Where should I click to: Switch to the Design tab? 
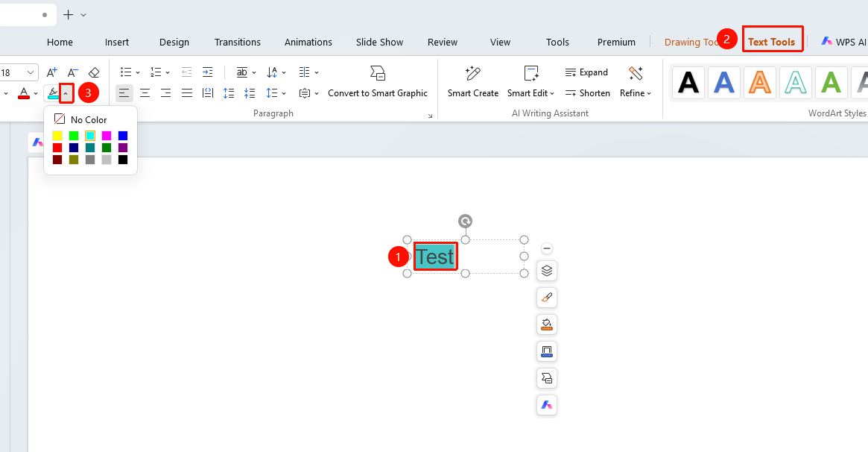tap(174, 42)
